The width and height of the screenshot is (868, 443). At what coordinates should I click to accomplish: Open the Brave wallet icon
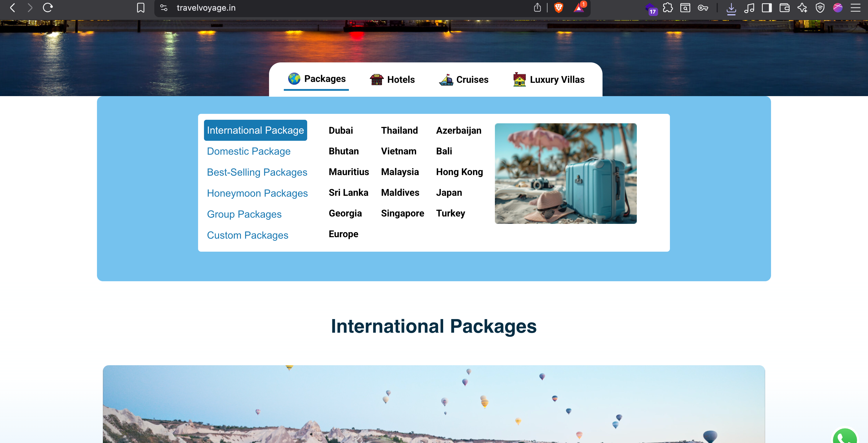pos(784,7)
